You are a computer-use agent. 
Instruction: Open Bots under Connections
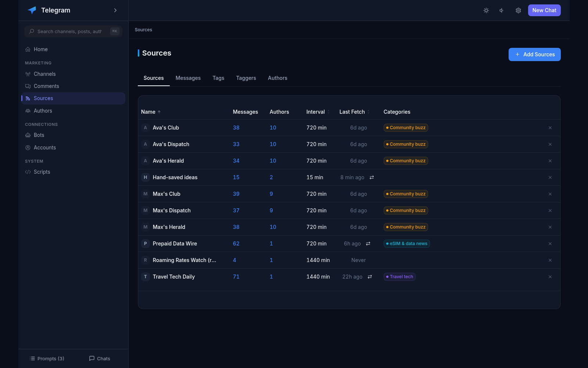coord(73,135)
